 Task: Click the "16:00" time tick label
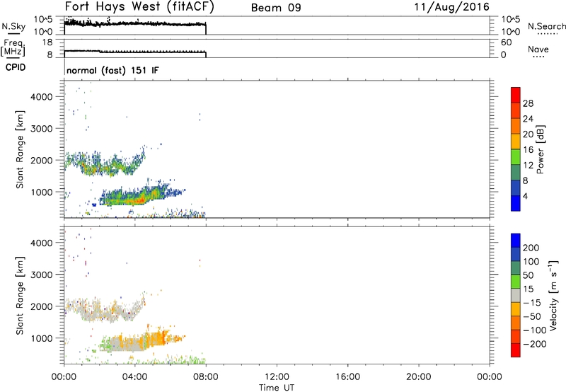[x=347, y=377]
